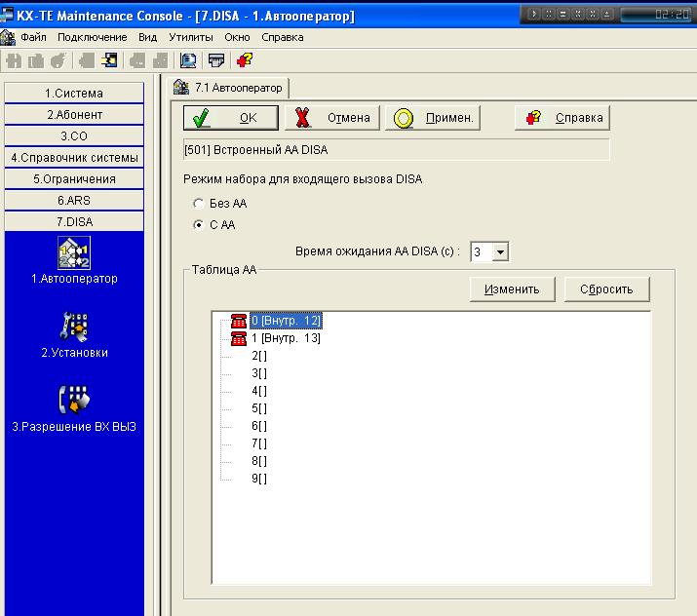Click the Изменить button

(x=512, y=289)
